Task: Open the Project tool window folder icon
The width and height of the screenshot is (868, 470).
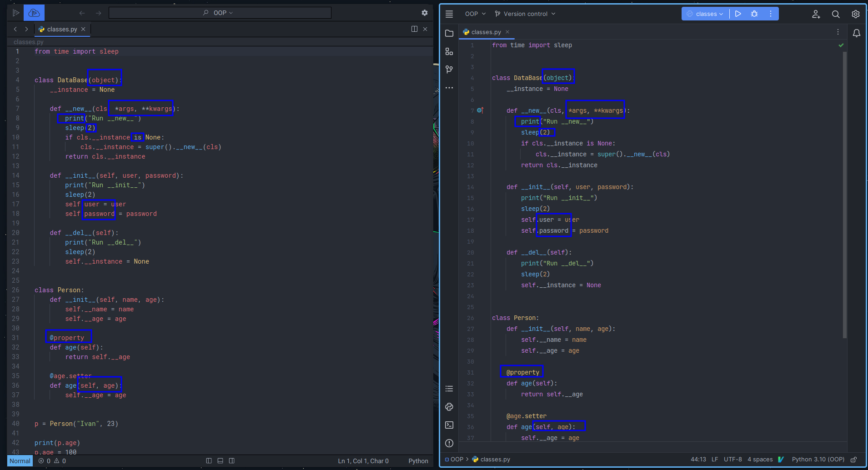Action: (449, 33)
